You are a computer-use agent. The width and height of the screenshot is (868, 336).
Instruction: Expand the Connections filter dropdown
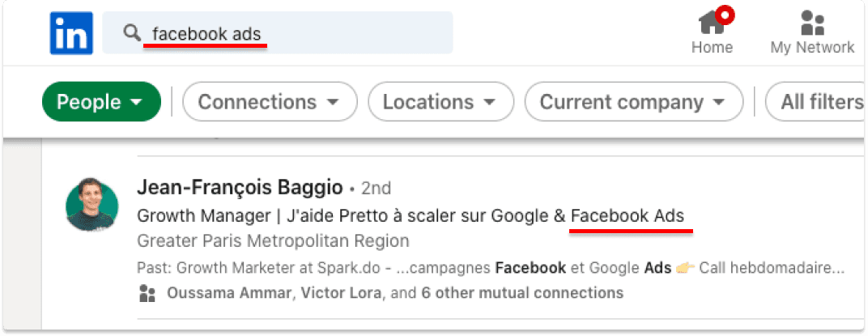(x=270, y=102)
